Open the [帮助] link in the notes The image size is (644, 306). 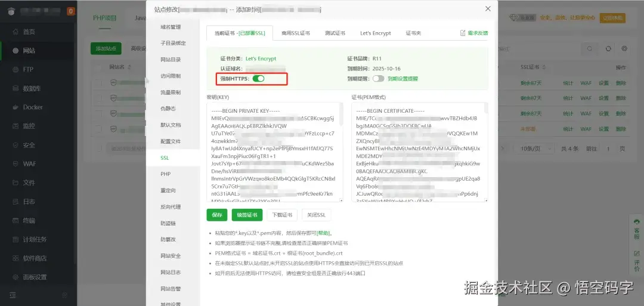324,233
